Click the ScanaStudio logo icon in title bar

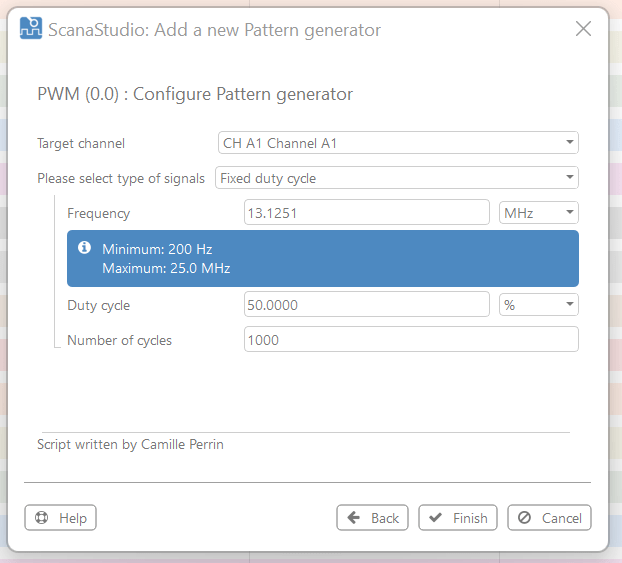[x=31, y=29]
